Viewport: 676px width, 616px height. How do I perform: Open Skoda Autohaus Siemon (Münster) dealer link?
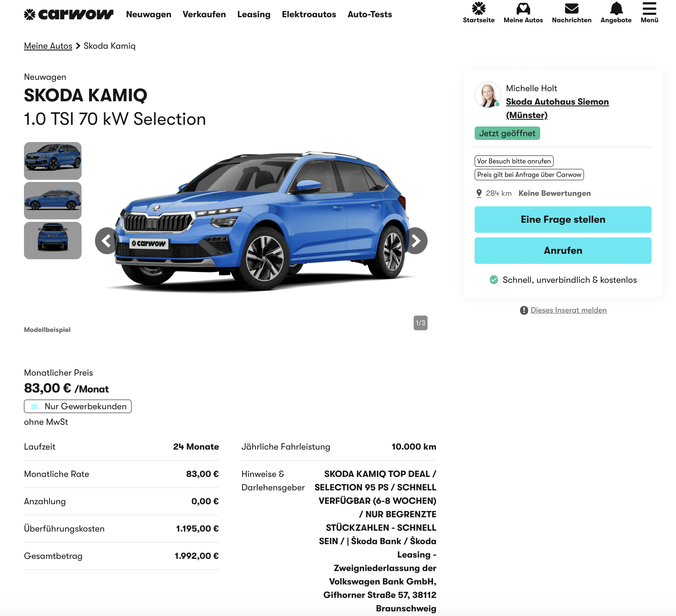[x=557, y=108]
